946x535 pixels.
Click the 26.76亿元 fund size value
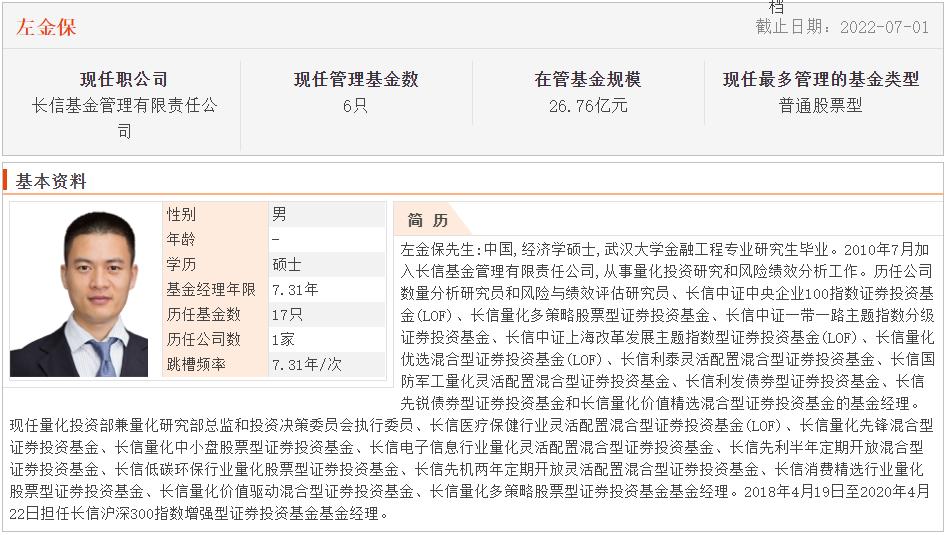588,106
